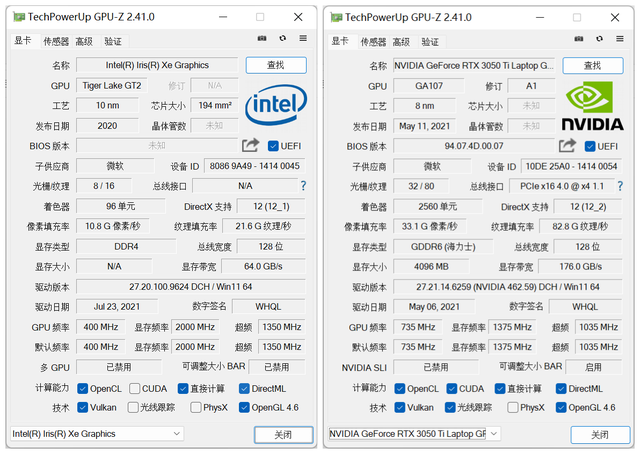Screen dimensions: 640x454
Task: Click the refresh icon in Intel GPU-Z window
Action: click(282, 38)
